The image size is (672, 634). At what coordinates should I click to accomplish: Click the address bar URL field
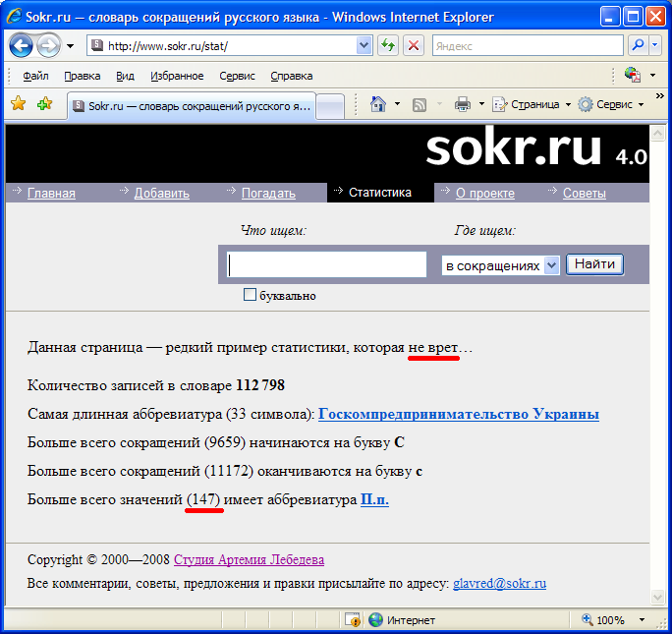pos(230,45)
